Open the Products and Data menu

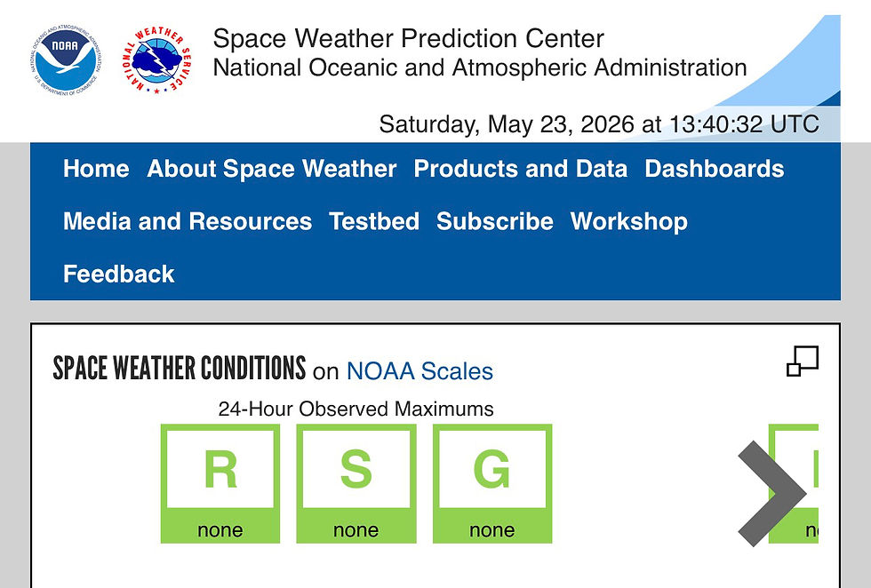pyautogui.click(x=521, y=168)
